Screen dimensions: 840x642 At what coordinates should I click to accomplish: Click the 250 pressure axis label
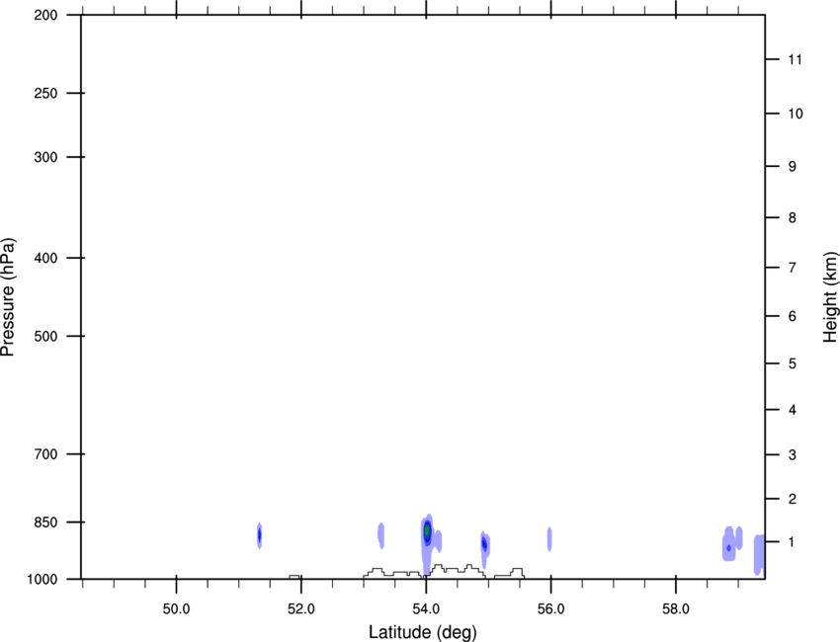45,93
